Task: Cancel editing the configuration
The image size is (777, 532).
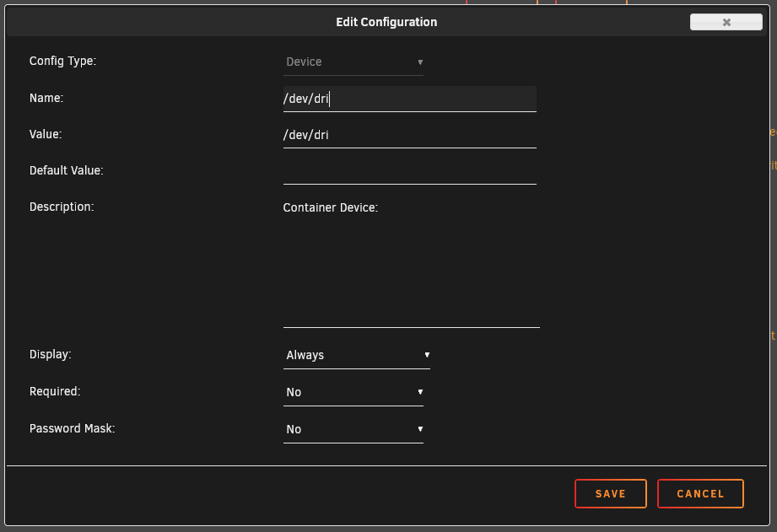Action: [700, 493]
